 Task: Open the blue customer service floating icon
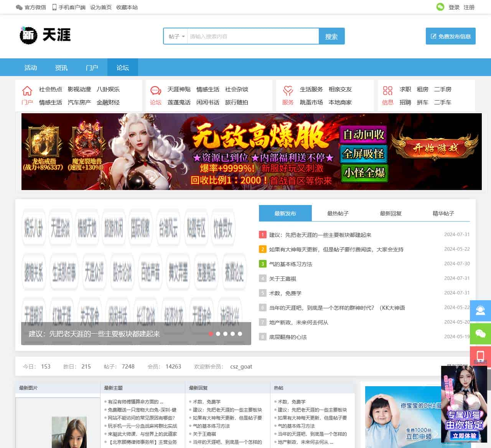[x=480, y=311]
